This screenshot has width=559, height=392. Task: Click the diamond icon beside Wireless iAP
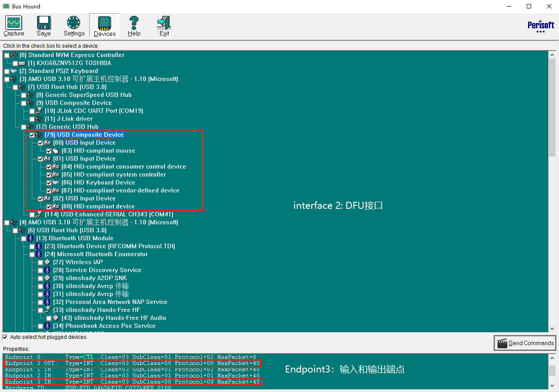click(x=48, y=262)
